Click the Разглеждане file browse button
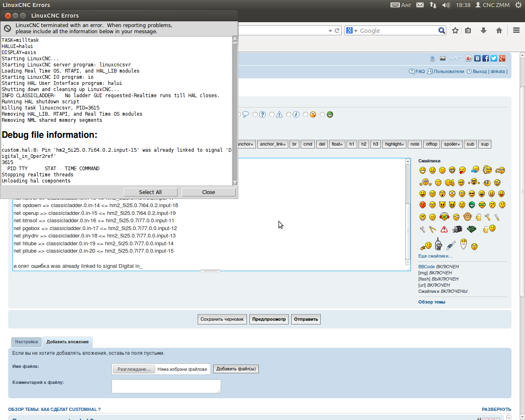Image resolution: width=525 pixels, height=420 pixels. pyautogui.click(x=134, y=369)
